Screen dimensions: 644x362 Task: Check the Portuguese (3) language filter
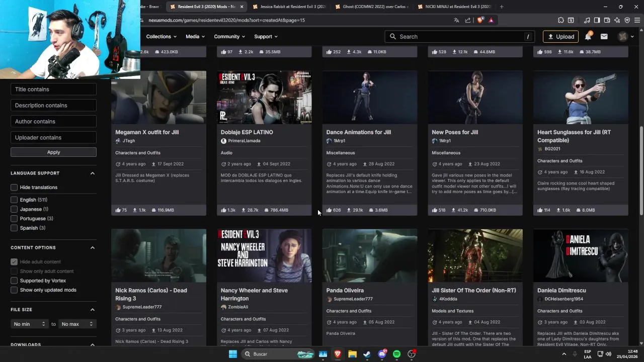pyautogui.click(x=14, y=219)
